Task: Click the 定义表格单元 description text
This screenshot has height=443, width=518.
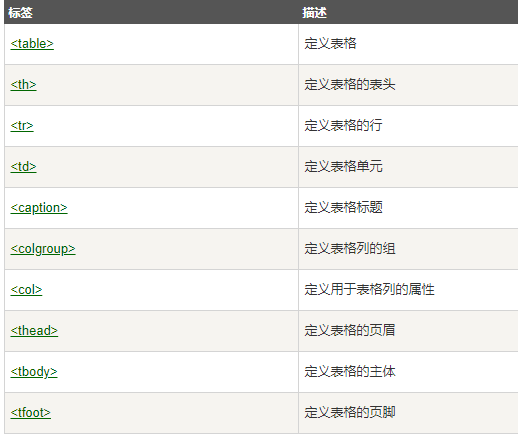Action: coord(343,167)
